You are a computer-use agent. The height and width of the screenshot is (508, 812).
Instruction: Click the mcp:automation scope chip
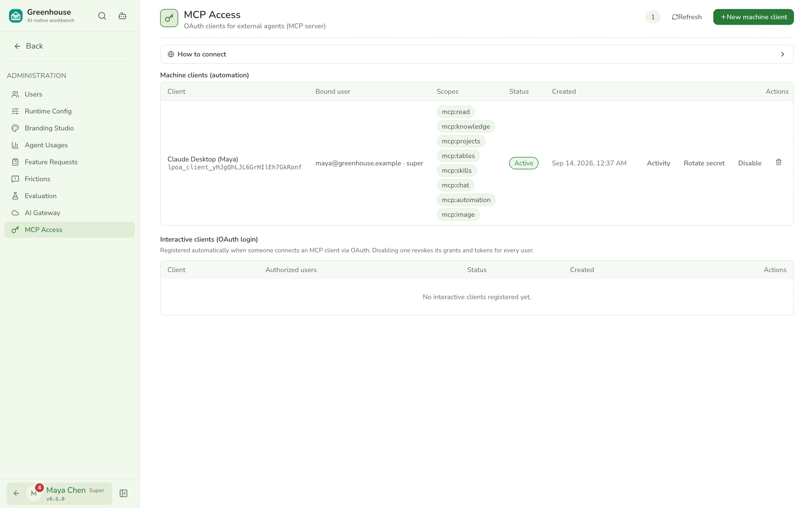(466, 200)
